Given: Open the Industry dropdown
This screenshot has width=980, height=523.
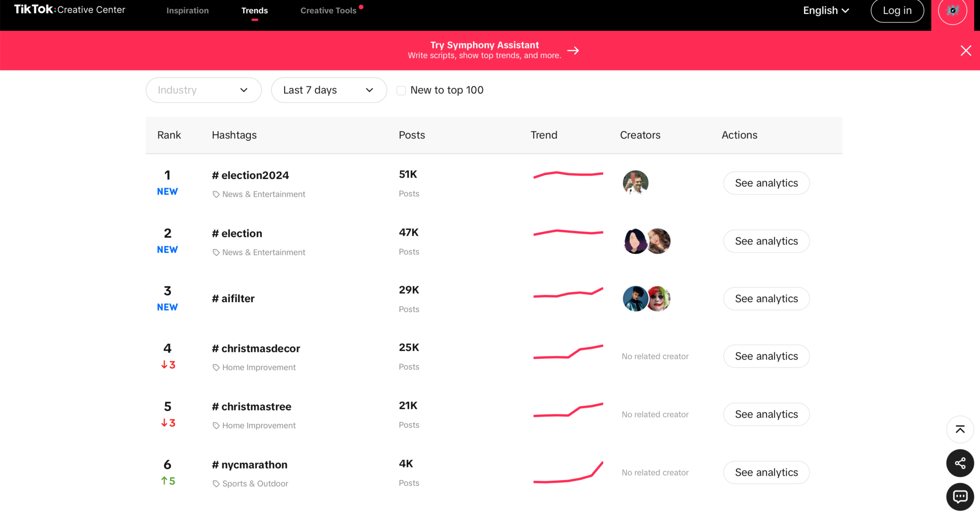Looking at the screenshot, I should click(203, 90).
